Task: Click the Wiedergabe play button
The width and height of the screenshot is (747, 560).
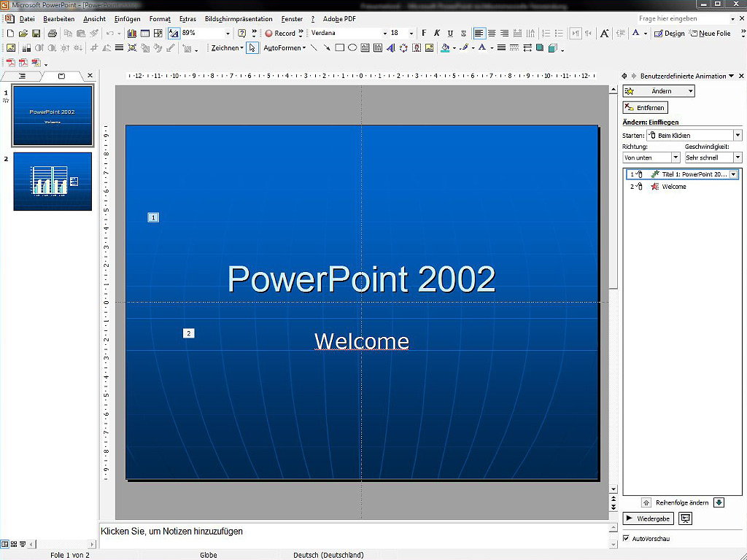Action: click(648, 518)
